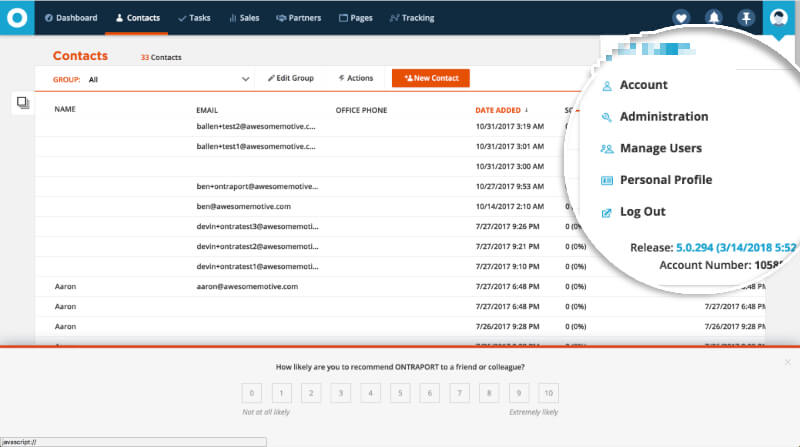Select rating 10 in survey
Screen dimensions: 800x447
[x=548, y=393]
